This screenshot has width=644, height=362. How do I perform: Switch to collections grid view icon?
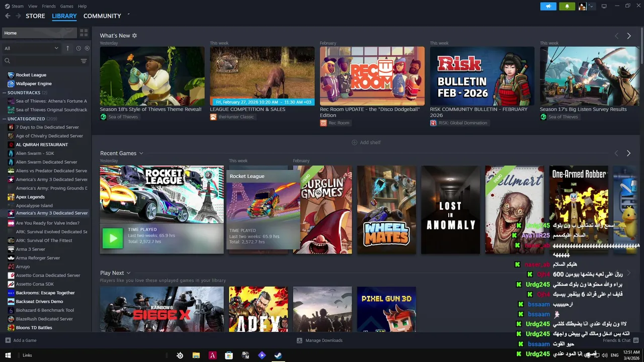tap(84, 33)
